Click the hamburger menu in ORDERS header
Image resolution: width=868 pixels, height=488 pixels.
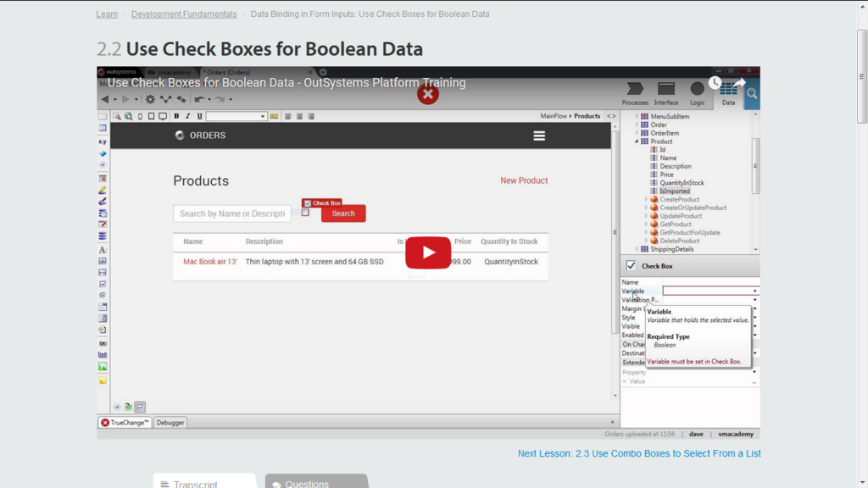tap(539, 136)
